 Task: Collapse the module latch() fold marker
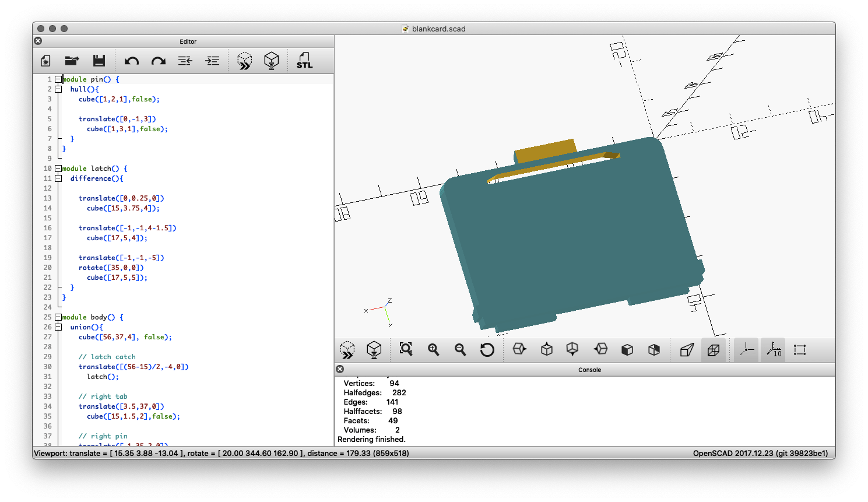(58, 168)
